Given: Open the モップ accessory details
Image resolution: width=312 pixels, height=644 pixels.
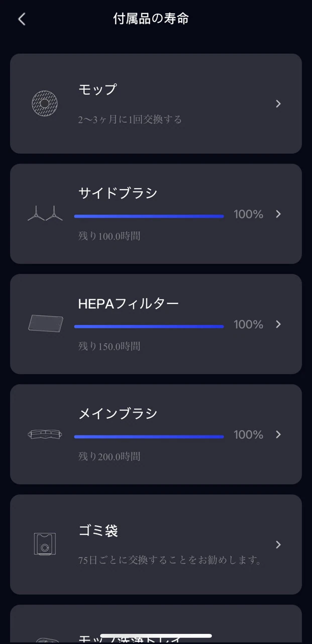Looking at the screenshot, I should click(98, 90).
